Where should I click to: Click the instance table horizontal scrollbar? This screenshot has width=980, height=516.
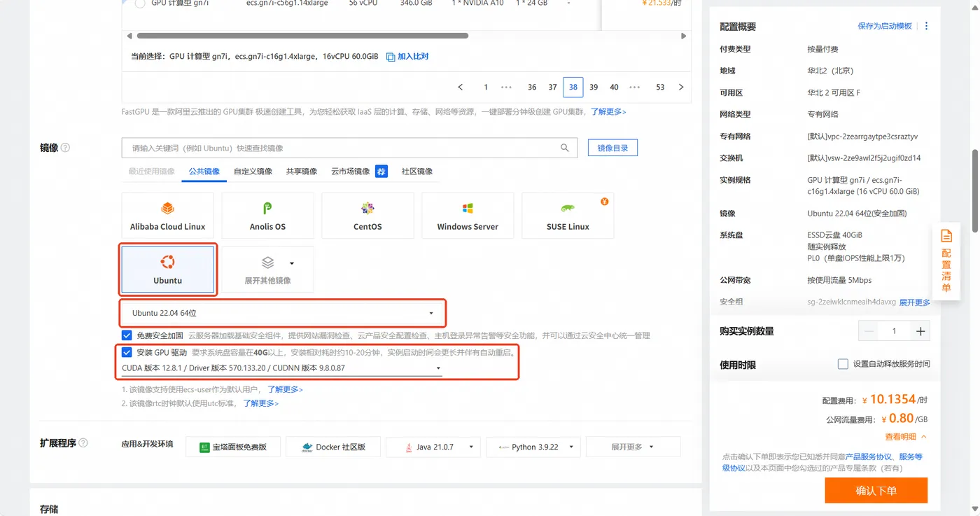point(302,36)
